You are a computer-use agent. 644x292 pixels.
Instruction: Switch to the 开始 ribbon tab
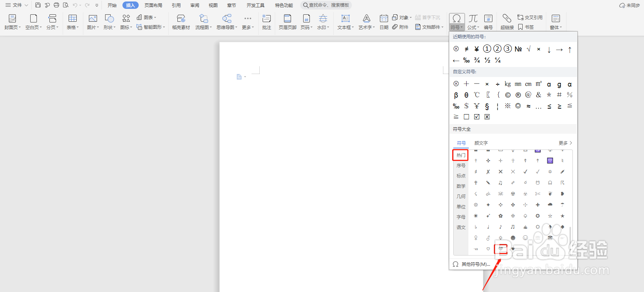coord(112,5)
